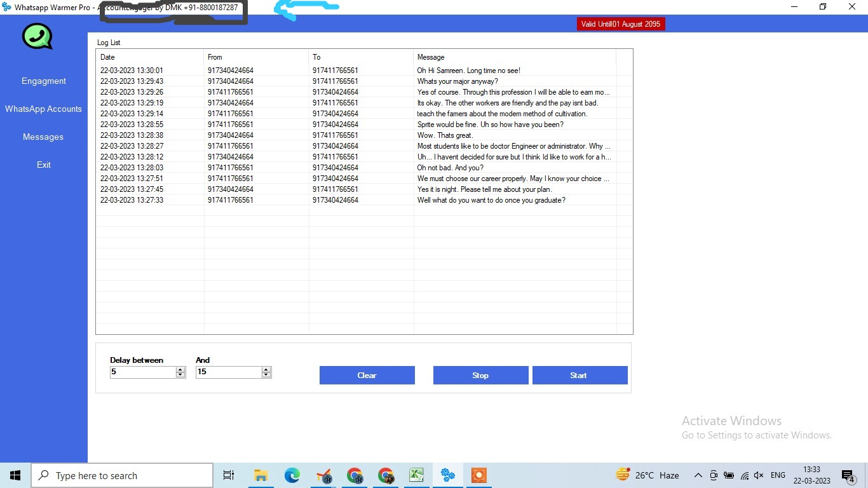Image resolution: width=868 pixels, height=488 pixels.
Task: Click the Clear button
Action: click(x=367, y=375)
